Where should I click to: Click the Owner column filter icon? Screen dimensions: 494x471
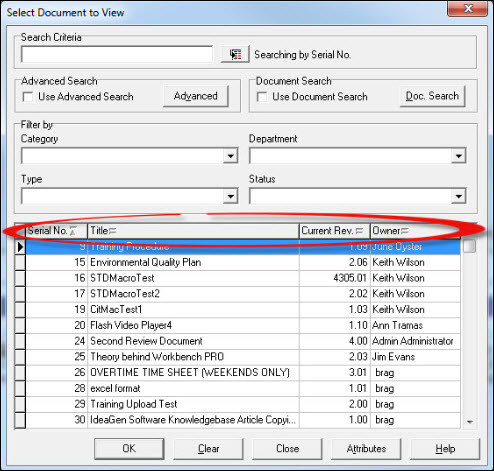pos(404,231)
